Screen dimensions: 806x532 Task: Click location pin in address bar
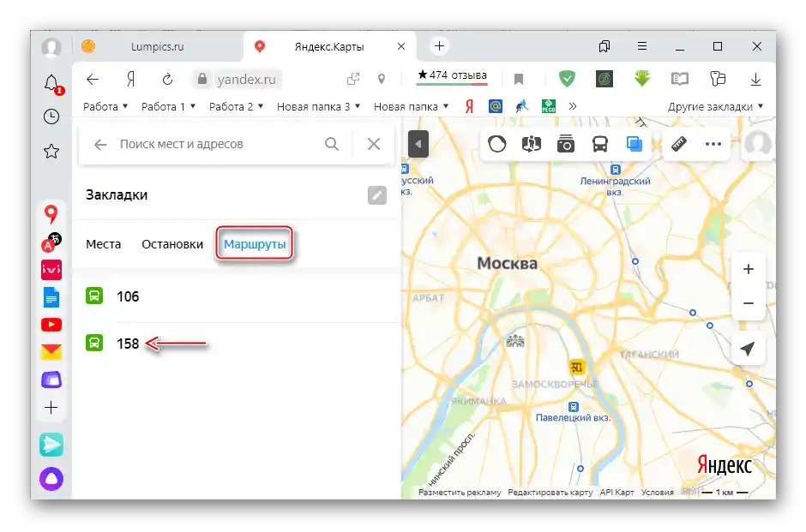coord(382,79)
